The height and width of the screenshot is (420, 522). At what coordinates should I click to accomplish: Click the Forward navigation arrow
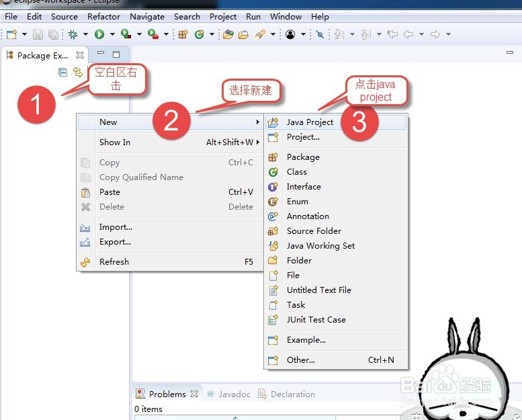pos(435,34)
